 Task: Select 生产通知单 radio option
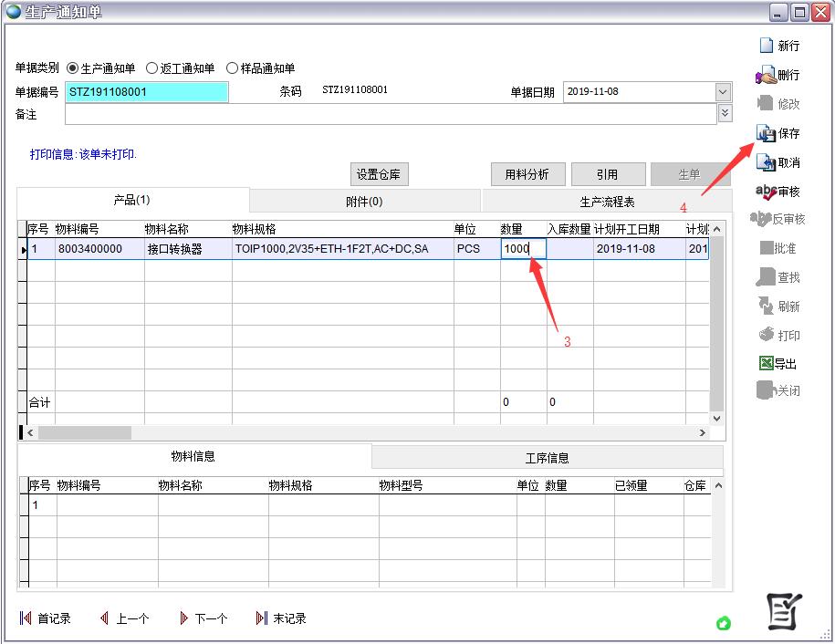pos(73,68)
